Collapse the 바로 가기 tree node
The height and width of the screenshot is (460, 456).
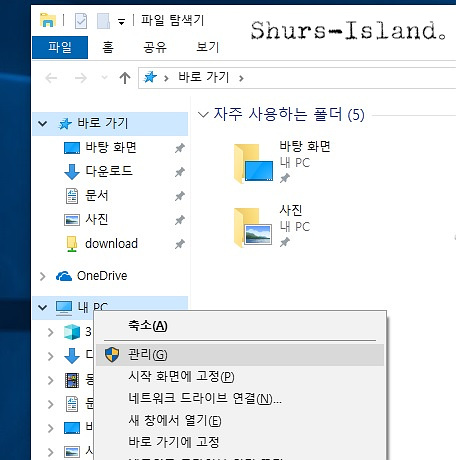click(42, 124)
